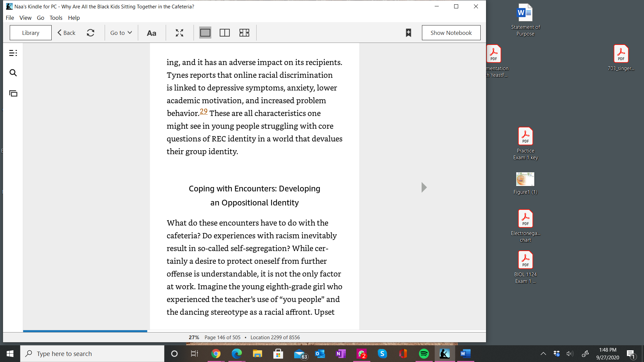Open the Library
The width and height of the screenshot is (644, 362).
(x=31, y=33)
